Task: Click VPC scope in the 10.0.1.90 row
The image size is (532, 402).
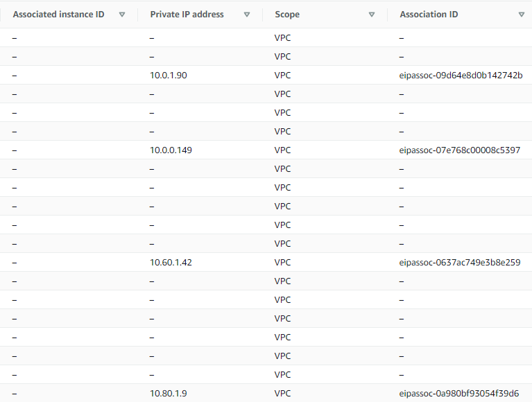Action: (282, 76)
